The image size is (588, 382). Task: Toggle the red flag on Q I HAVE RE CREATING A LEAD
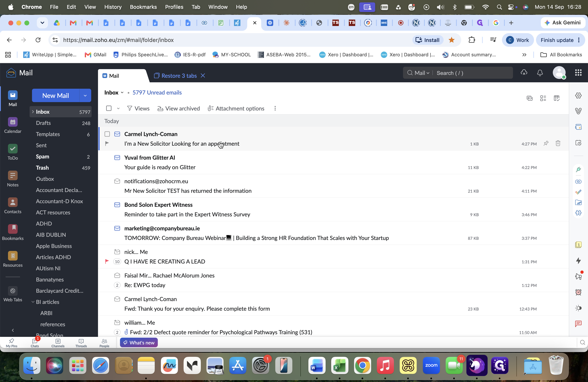(x=107, y=261)
